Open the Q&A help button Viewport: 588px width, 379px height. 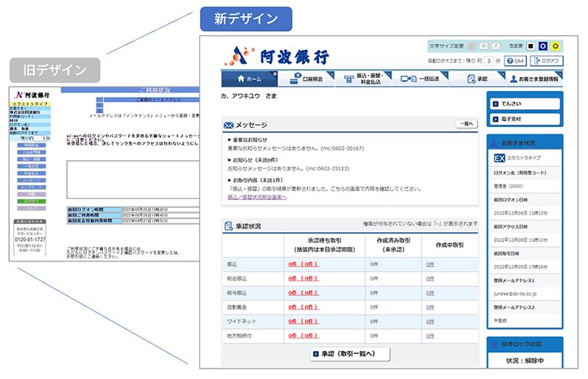point(516,61)
